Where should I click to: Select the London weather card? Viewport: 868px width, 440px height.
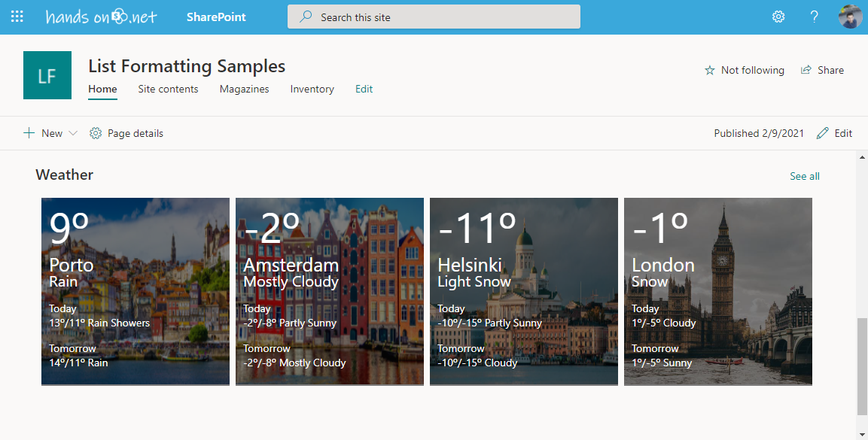tap(717, 291)
